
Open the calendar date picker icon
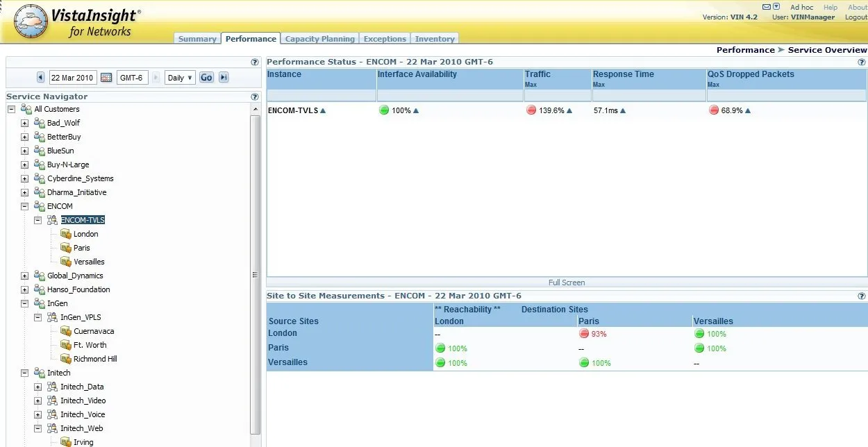(x=106, y=78)
